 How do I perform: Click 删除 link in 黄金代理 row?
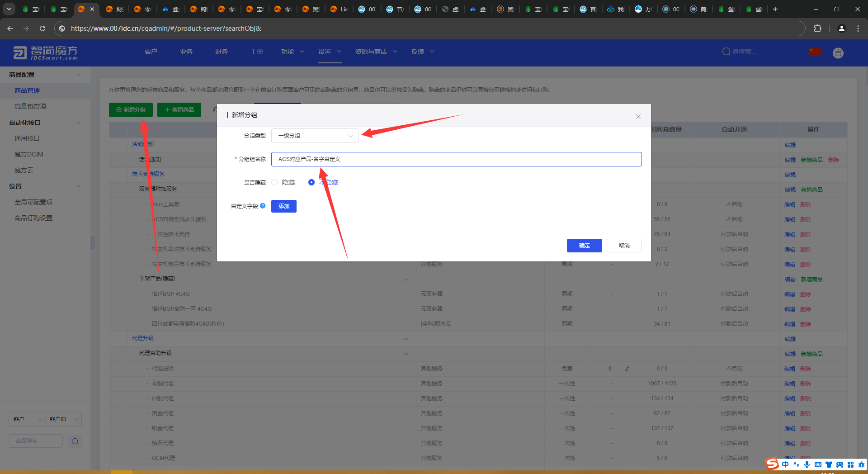pos(806,413)
